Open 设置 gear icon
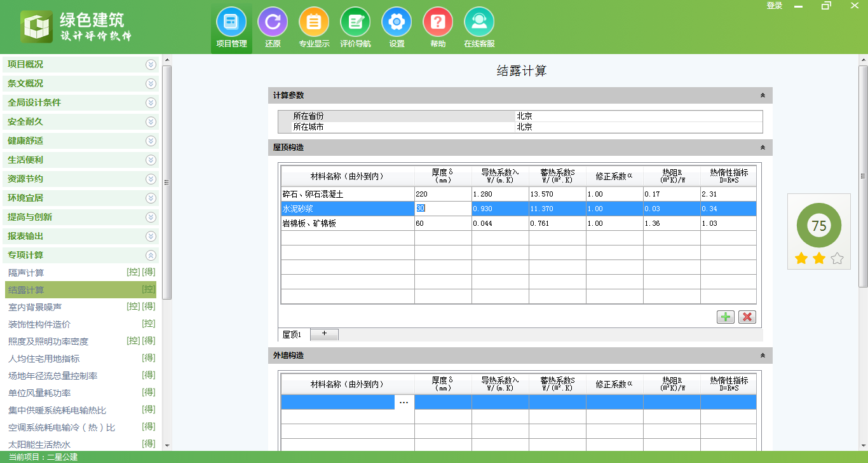Viewport: 868px width, 463px height. point(397,27)
